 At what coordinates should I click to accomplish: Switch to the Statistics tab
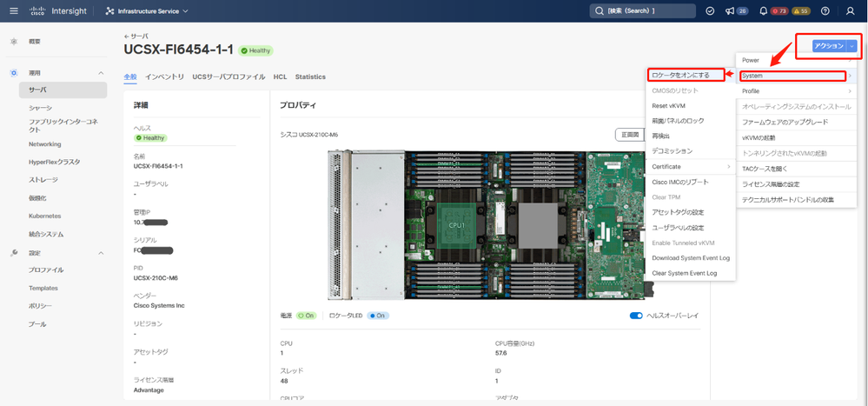(x=310, y=77)
